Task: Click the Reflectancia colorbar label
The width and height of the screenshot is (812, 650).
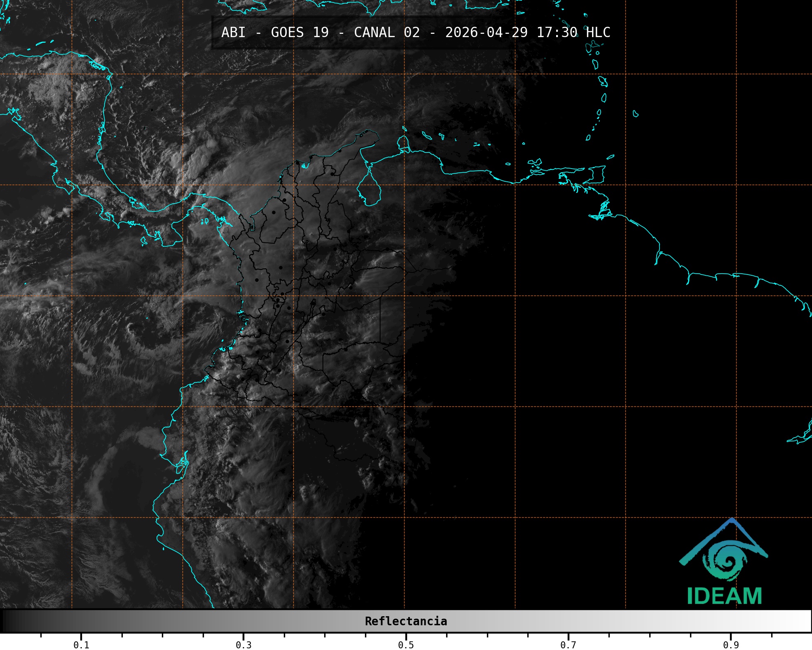Action: (406, 621)
